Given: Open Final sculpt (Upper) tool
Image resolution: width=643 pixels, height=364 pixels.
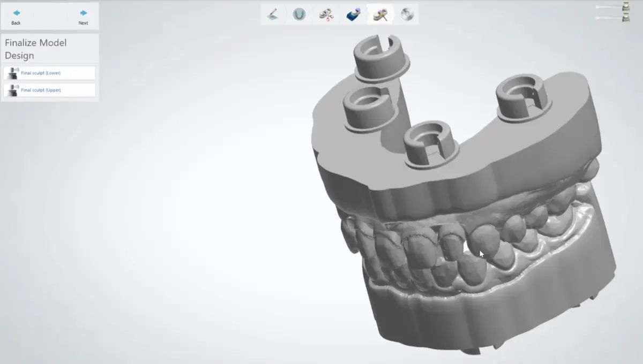Looking at the screenshot, I should pos(49,90).
